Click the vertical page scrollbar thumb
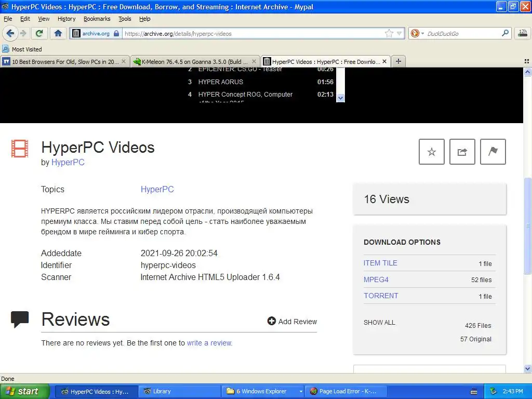This screenshot has height=399, width=532. (527, 225)
